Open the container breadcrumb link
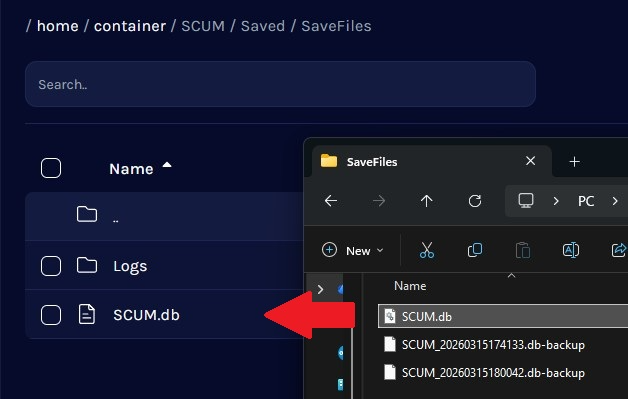Image resolution: width=628 pixels, height=399 pixels. [x=130, y=26]
